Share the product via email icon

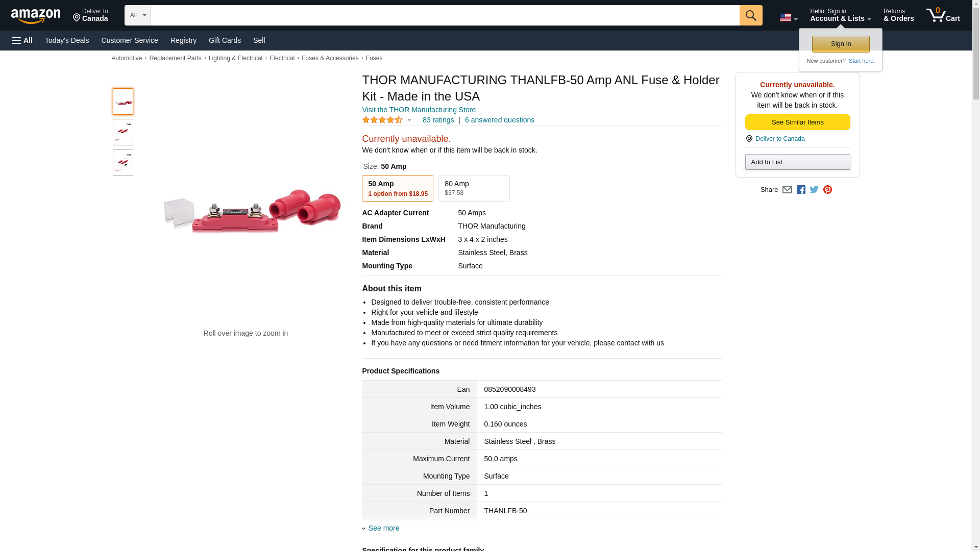pos(787,190)
